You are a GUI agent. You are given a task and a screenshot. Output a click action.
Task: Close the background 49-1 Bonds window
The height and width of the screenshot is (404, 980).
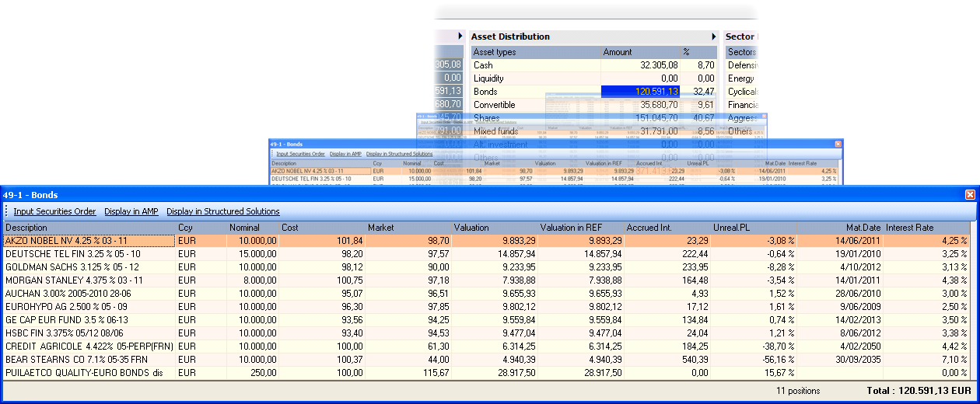coord(838,145)
